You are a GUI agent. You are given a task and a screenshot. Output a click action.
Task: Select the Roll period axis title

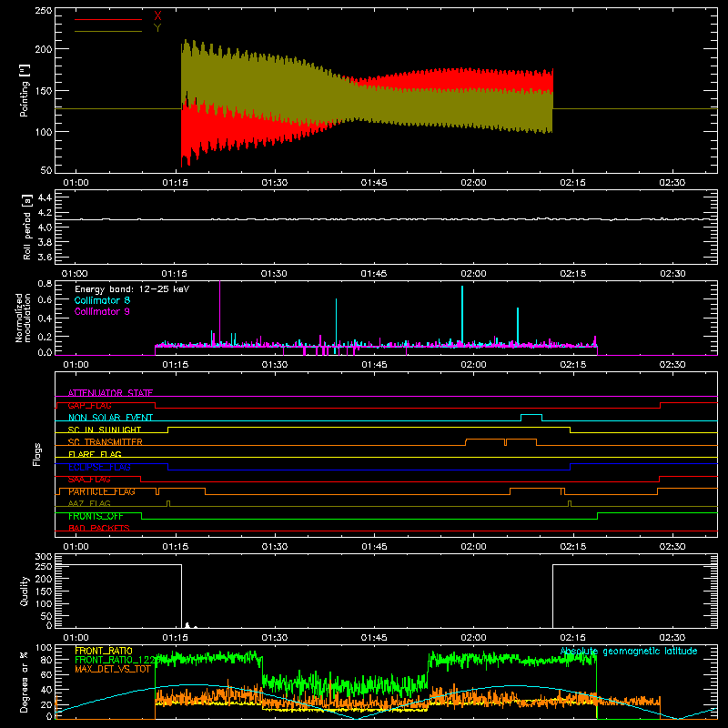click(x=27, y=227)
